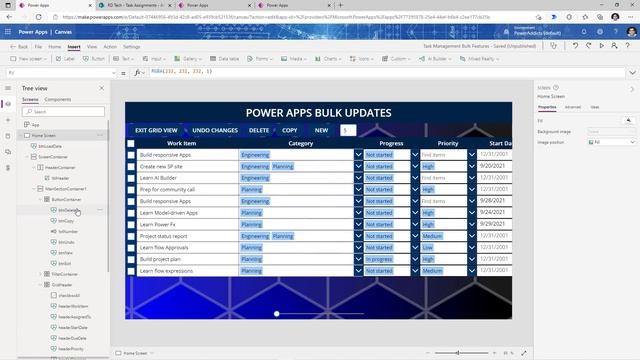
Task: Refresh the browser page
Action: pos(38,17)
